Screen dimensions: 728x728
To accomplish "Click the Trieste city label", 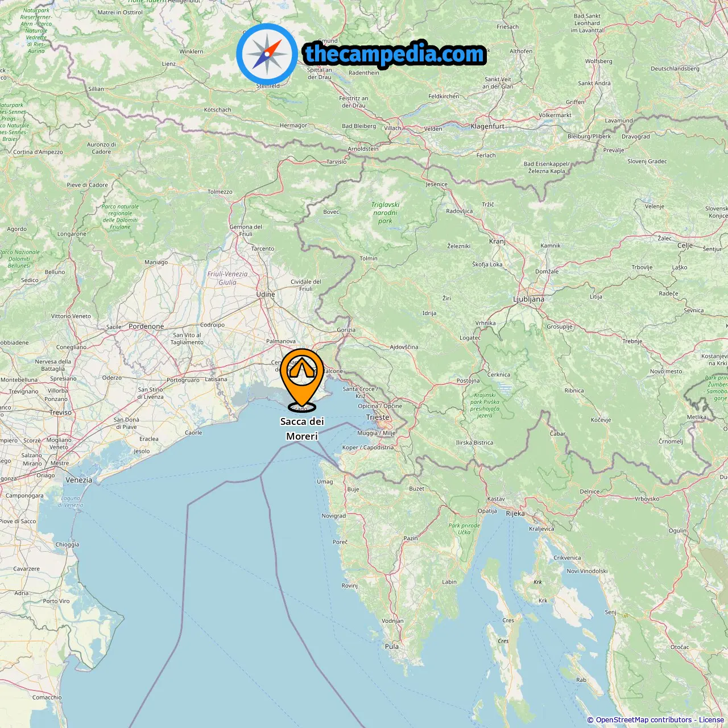I will (x=378, y=417).
